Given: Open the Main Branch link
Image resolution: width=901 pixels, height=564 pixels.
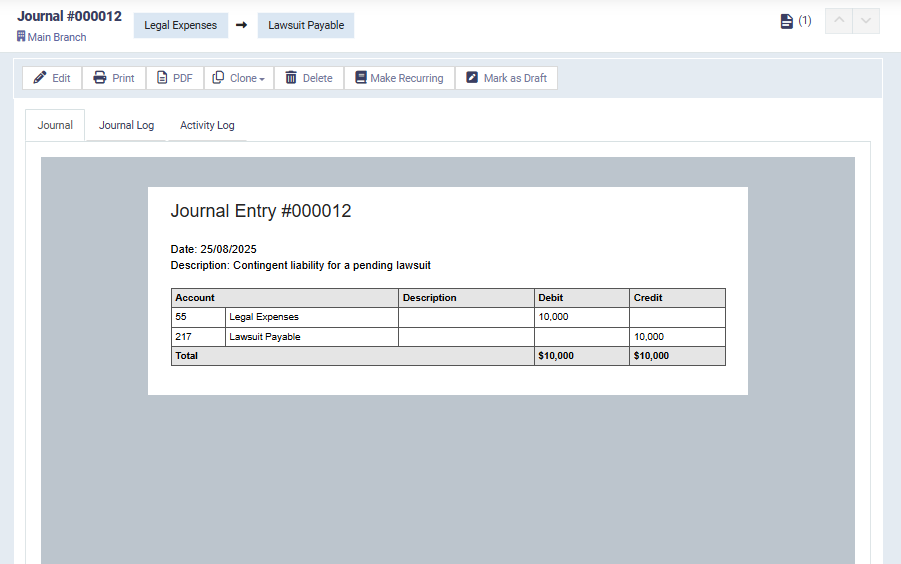Looking at the screenshot, I should coord(57,37).
